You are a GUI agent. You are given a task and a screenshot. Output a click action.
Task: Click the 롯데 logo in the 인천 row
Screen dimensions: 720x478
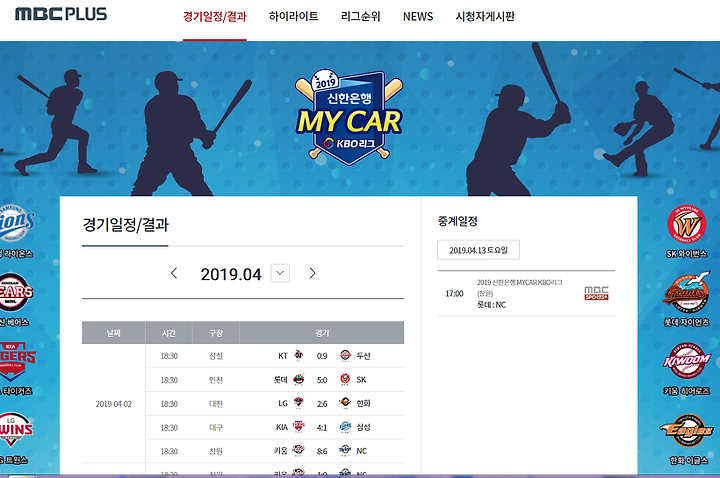point(299,379)
